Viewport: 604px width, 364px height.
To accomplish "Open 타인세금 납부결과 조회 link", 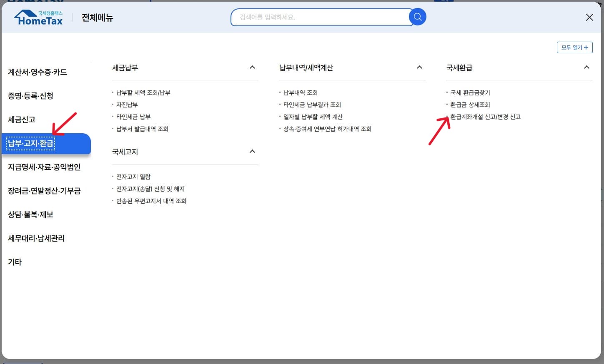I will click(312, 105).
